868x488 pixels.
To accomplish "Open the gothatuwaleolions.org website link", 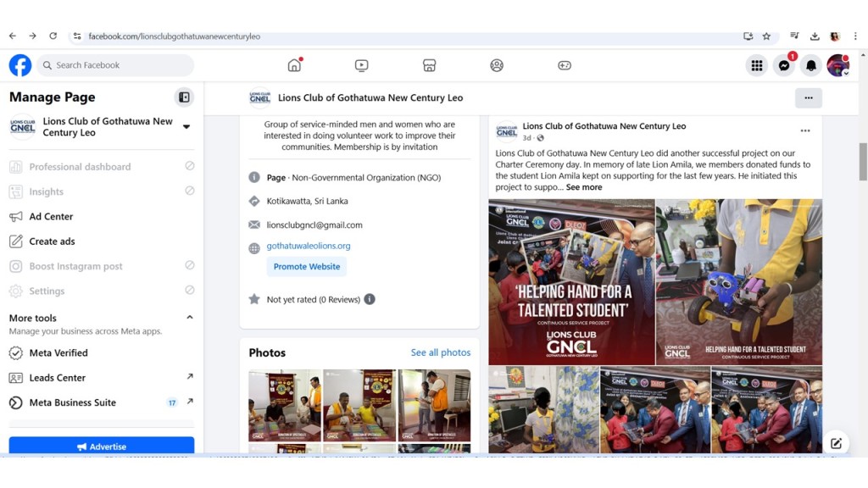I will tap(309, 246).
